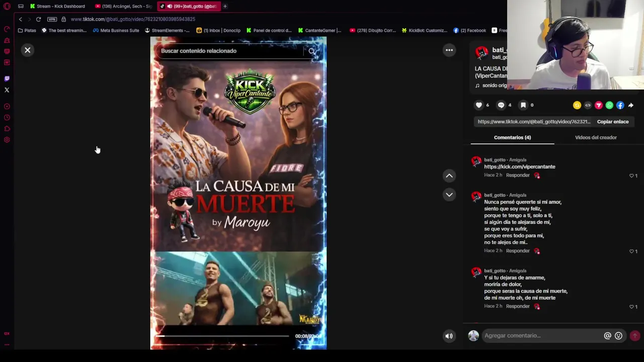The image size is (644, 362).
Task: Send to friends via pink share icon
Action: pos(599,105)
